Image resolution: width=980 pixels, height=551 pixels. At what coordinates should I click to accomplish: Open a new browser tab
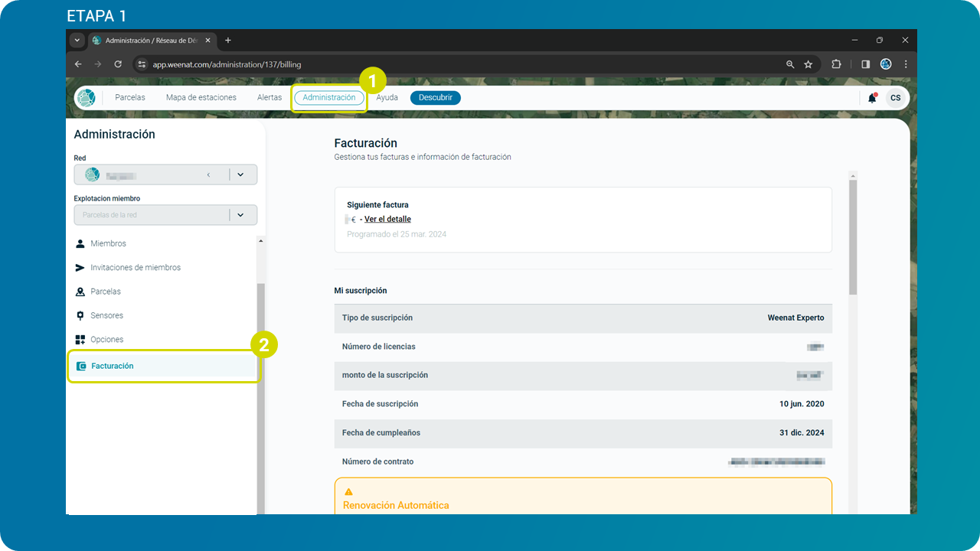coord(228,41)
